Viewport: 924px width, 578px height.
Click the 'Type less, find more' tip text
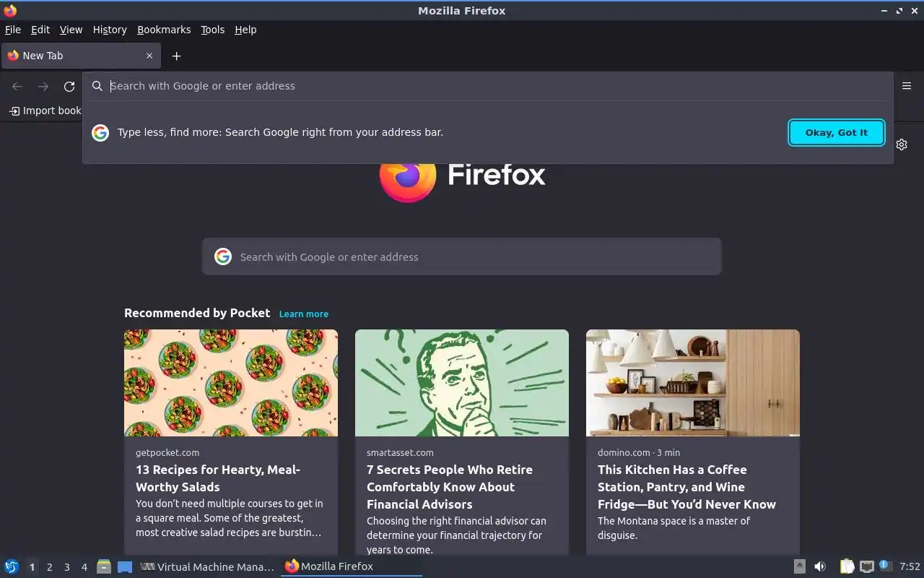point(280,132)
